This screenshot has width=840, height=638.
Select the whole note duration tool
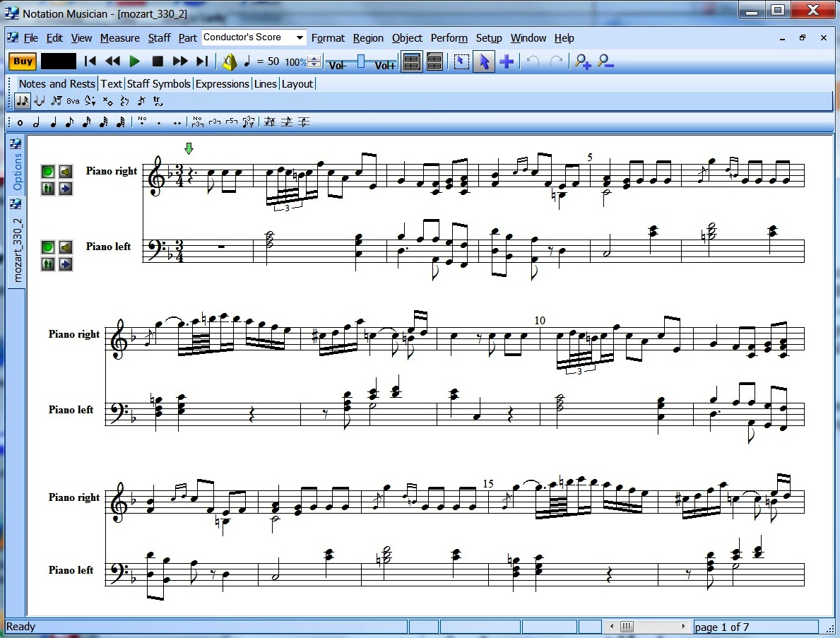[x=19, y=122]
